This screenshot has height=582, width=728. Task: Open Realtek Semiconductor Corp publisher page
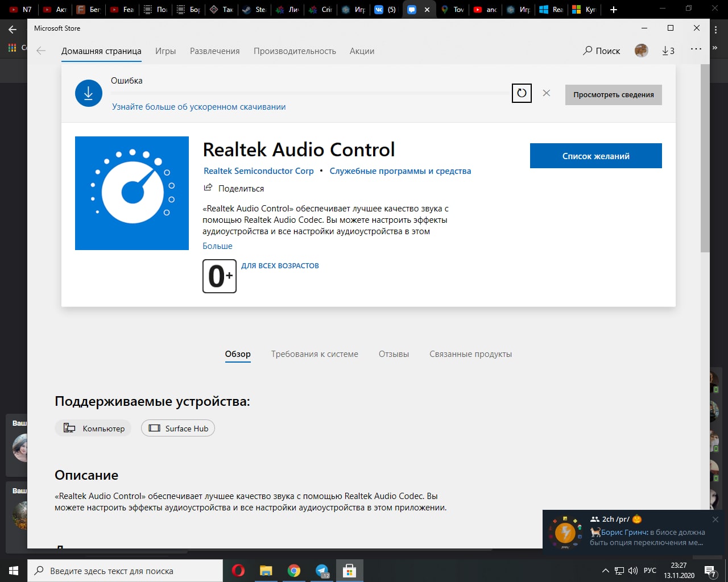point(259,171)
